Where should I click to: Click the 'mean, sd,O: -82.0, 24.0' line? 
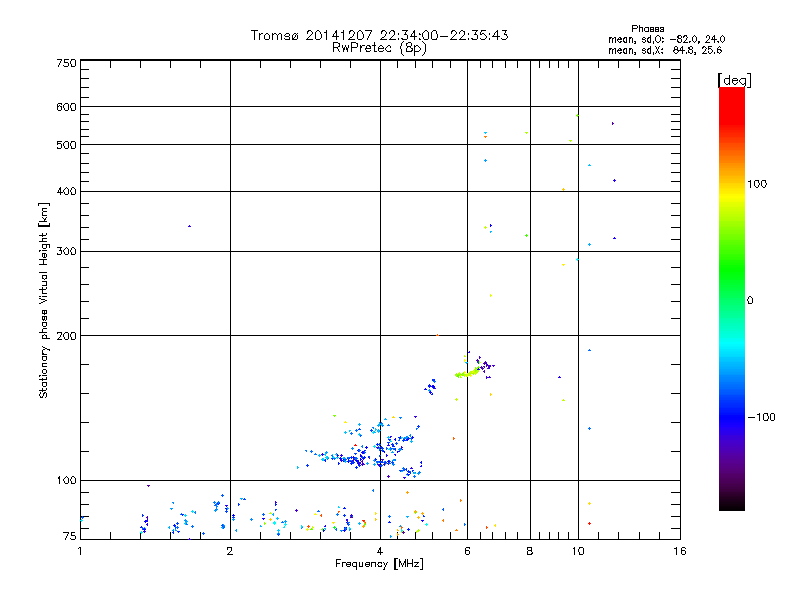pos(666,40)
